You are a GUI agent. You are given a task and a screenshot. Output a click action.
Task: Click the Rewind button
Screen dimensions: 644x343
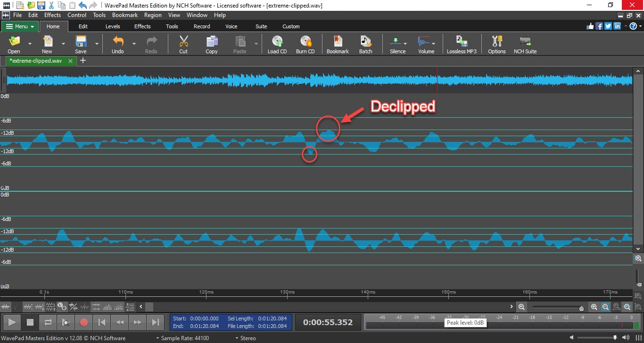120,322
